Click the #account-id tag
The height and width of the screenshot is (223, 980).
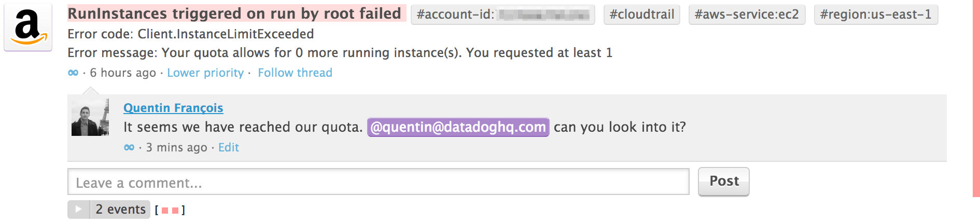coord(502,15)
